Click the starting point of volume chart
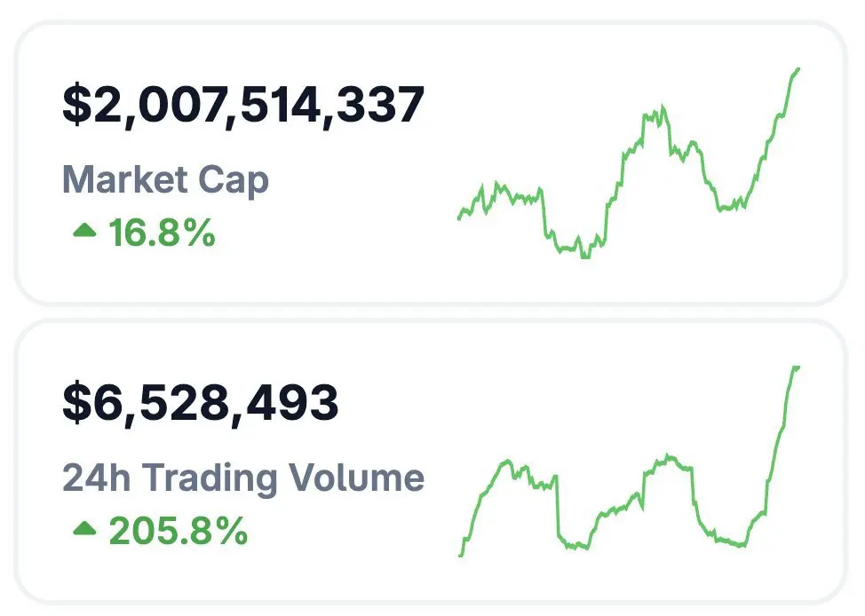Viewport: 865px width, 616px height. coord(461,555)
